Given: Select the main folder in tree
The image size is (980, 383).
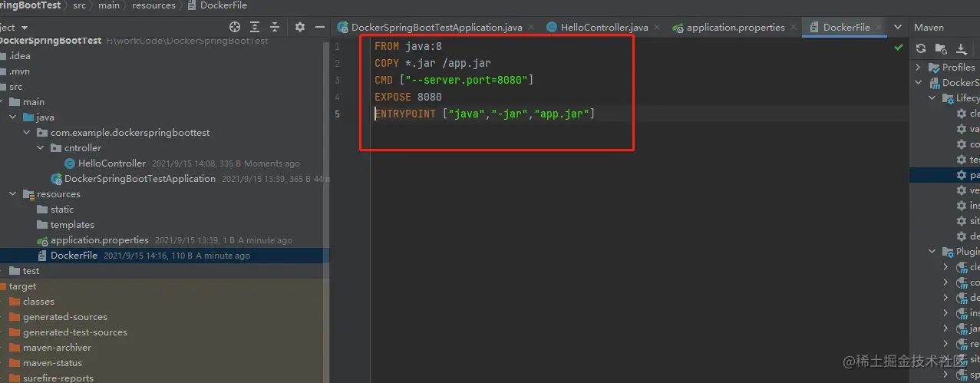Looking at the screenshot, I should point(34,102).
